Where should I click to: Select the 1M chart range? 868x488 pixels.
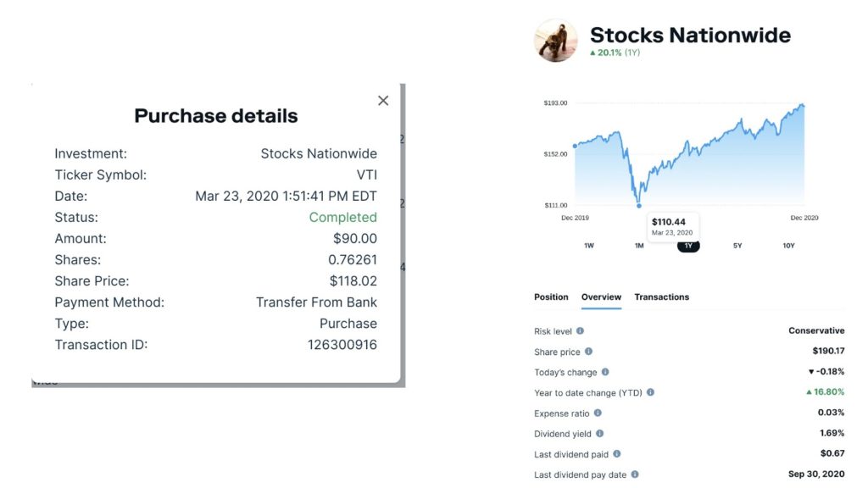point(639,246)
